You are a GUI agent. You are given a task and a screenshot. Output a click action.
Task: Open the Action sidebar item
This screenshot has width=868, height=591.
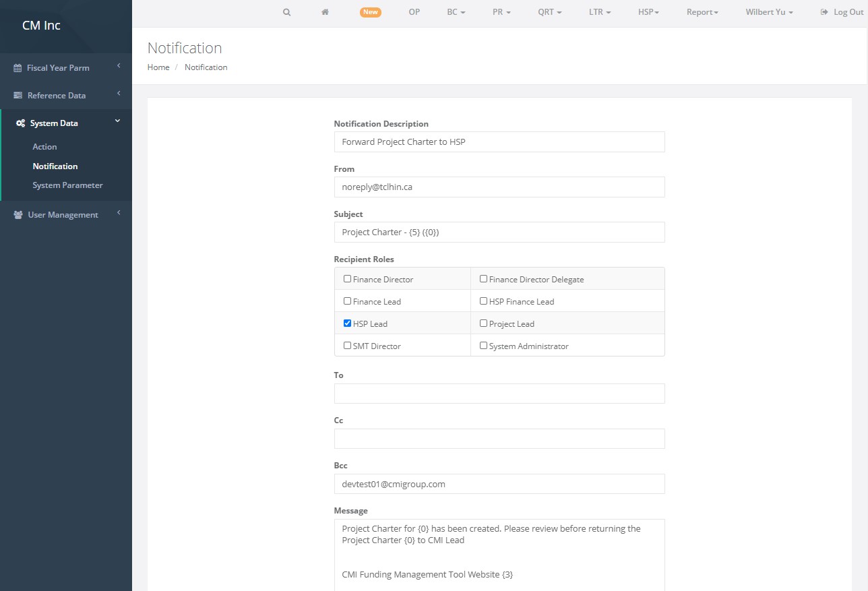click(x=44, y=147)
